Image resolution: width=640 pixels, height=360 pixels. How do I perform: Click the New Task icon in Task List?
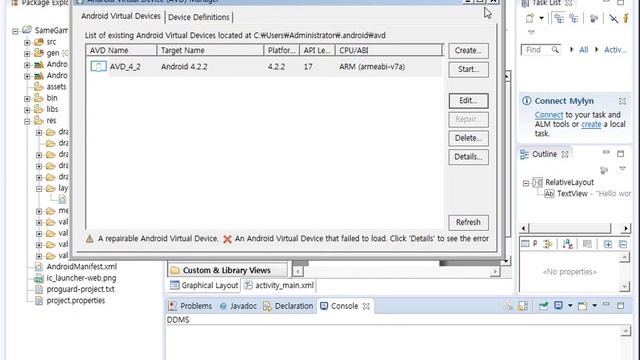tap(530, 18)
